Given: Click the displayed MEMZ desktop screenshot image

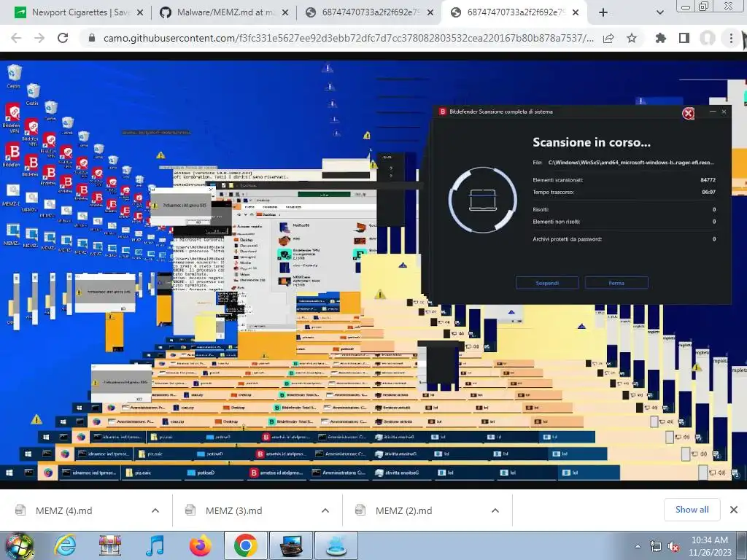Looking at the screenshot, I should (373, 270).
